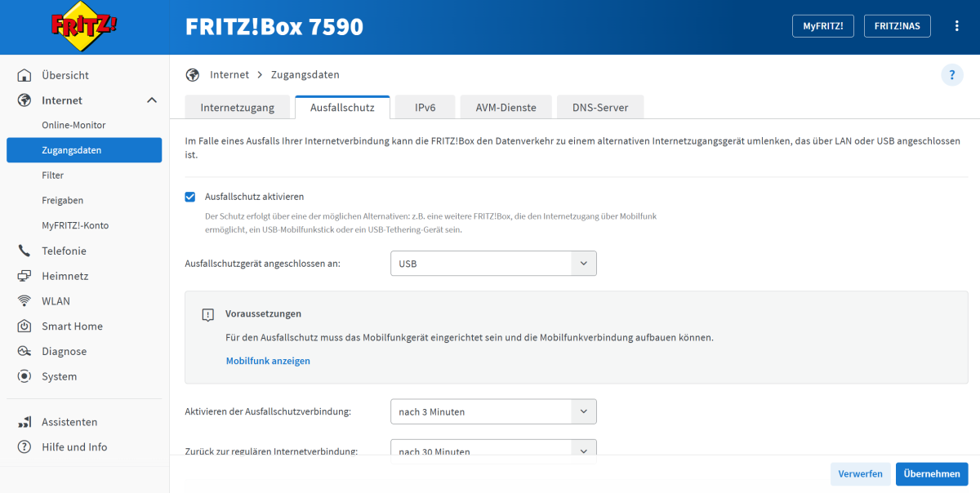Image resolution: width=980 pixels, height=493 pixels.
Task: Click the Übernehmen button
Action: point(931,474)
